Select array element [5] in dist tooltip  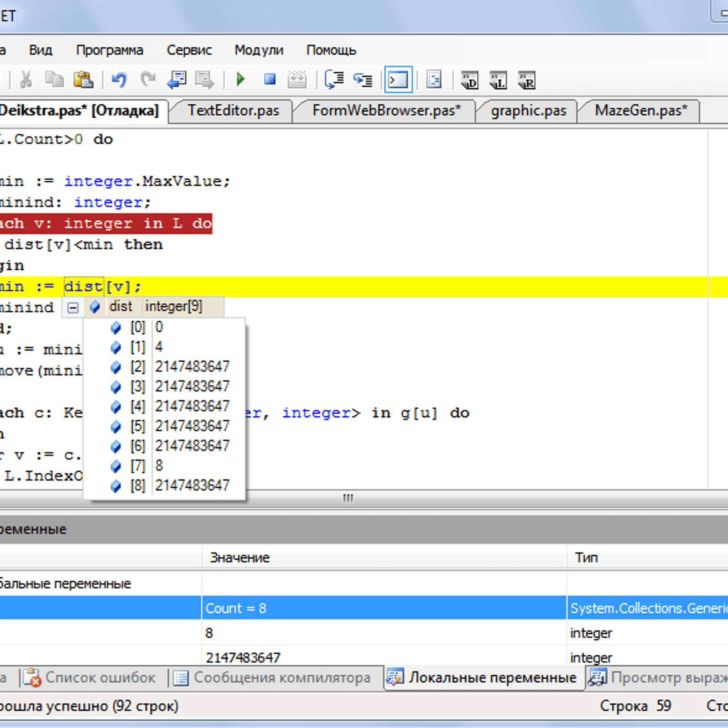click(x=165, y=426)
